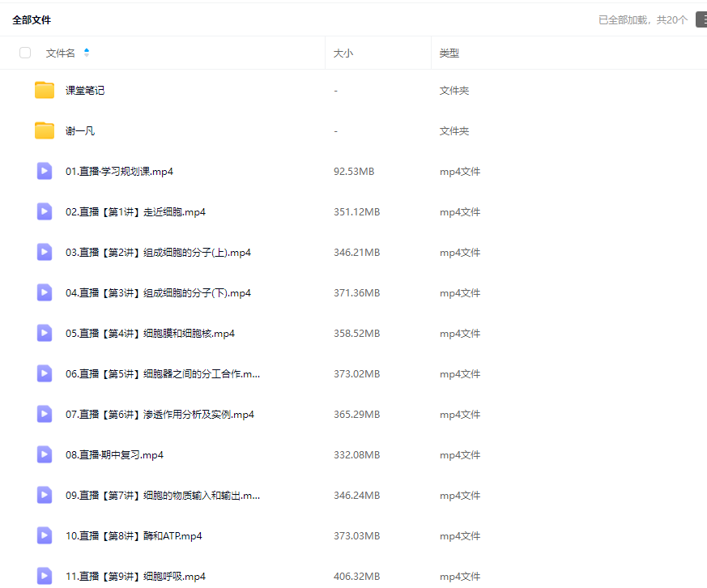Open the file 04.直播【第3讲】组成细胞的分子(下).mp4
The width and height of the screenshot is (707, 588).
pos(158,292)
